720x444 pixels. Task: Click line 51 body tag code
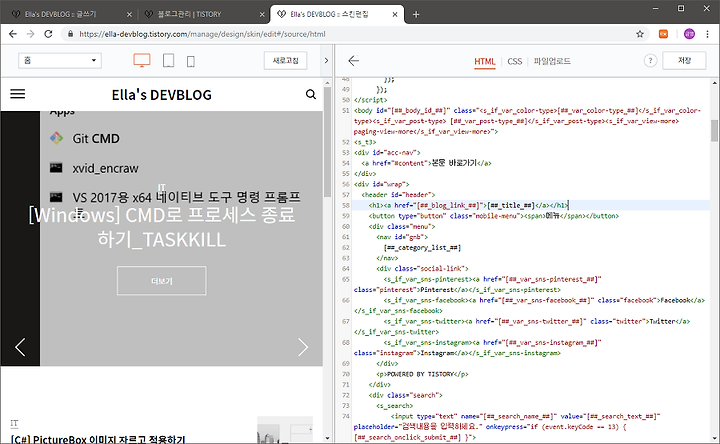(x=527, y=121)
